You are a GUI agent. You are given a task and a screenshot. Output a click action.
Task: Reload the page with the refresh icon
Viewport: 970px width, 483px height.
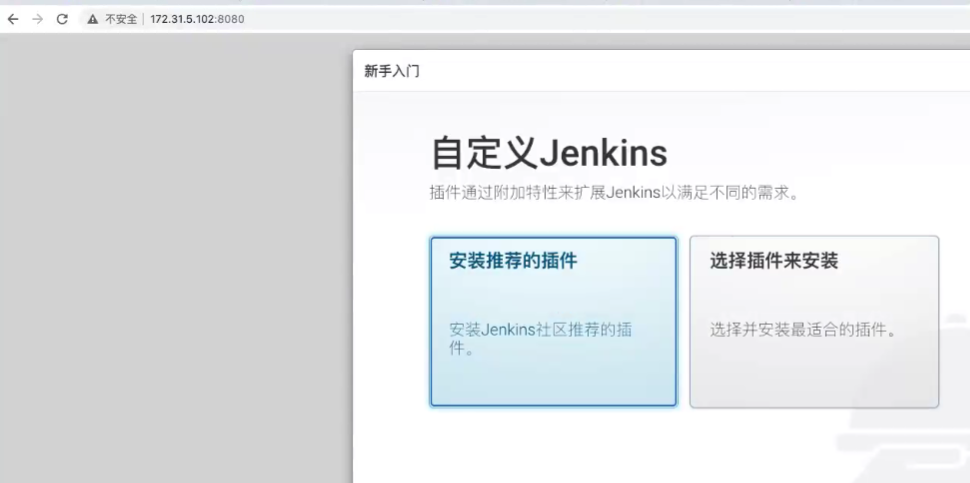click(x=62, y=19)
